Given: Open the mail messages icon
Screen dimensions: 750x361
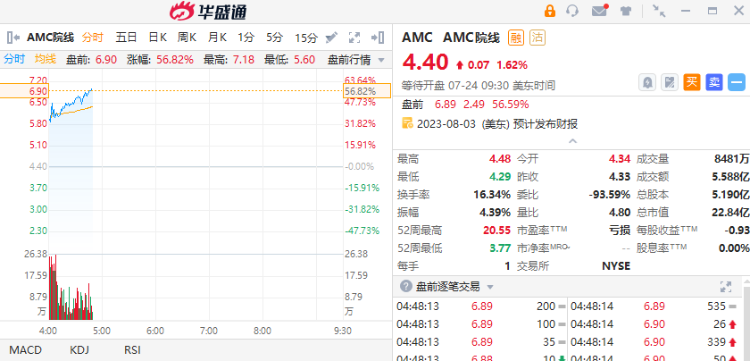Looking at the screenshot, I should (x=600, y=11).
